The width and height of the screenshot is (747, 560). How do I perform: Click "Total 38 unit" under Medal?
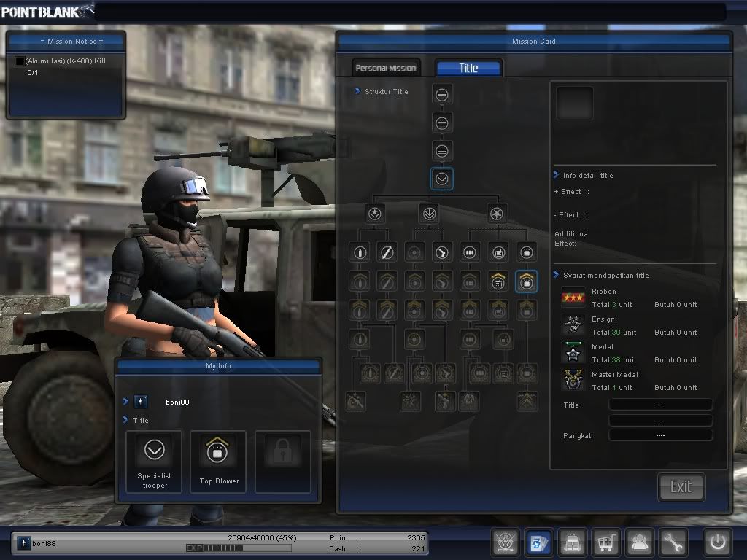pyautogui.click(x=614, y=359)
